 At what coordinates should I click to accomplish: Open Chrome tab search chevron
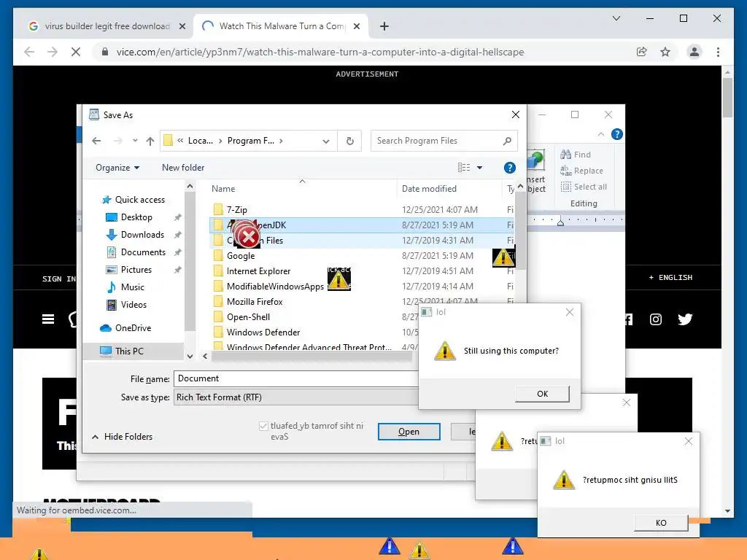616,18
